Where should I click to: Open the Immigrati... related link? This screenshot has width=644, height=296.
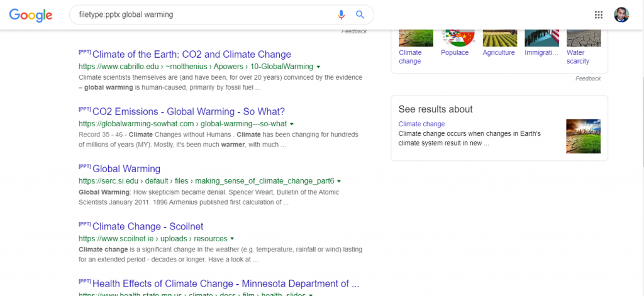click(x=541, y=53)
